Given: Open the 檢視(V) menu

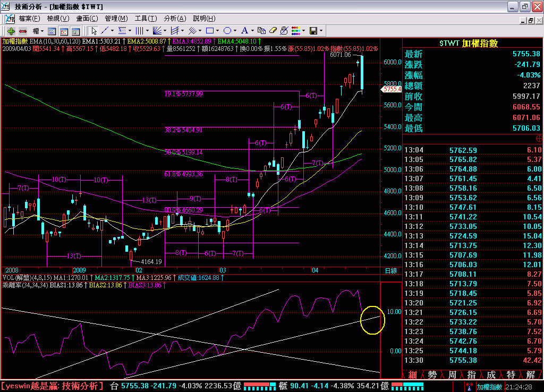Looking at the screenshot, I should pos(58,19).
